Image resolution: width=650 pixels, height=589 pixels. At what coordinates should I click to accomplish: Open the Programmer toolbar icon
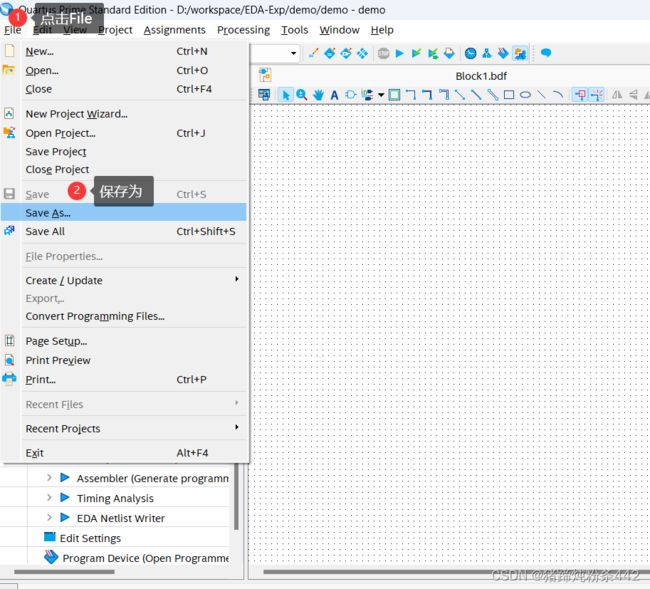click(503, 53)
